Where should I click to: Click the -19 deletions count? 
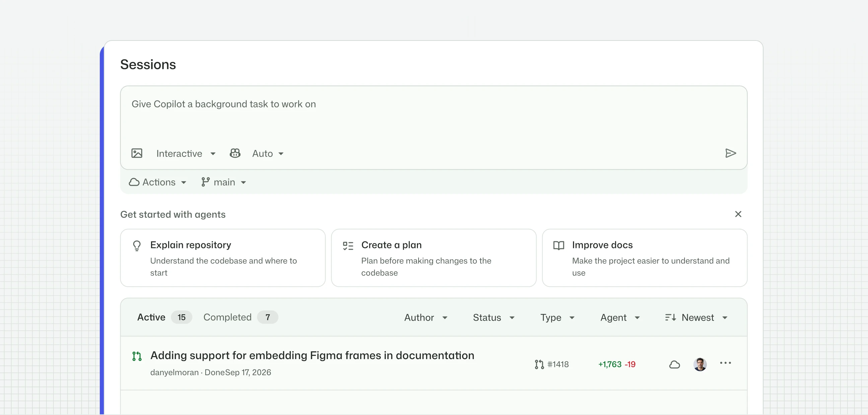[630, 364]
